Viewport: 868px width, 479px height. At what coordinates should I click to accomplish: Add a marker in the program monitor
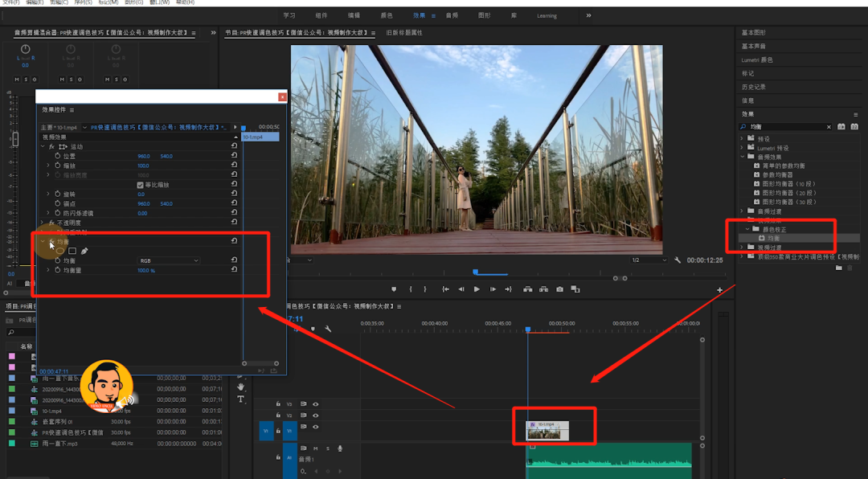coord(394,289)
